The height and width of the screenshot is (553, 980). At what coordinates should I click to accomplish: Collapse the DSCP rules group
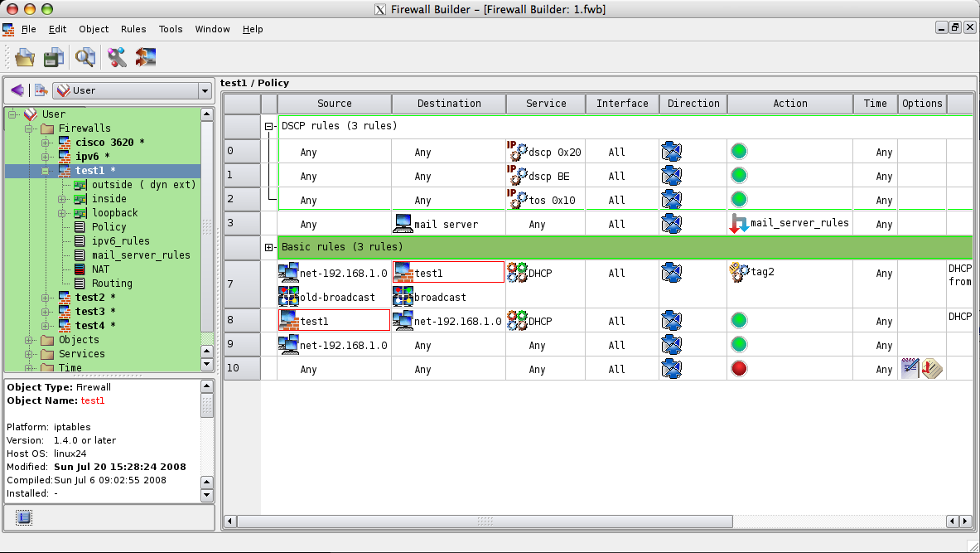[268, 126]
